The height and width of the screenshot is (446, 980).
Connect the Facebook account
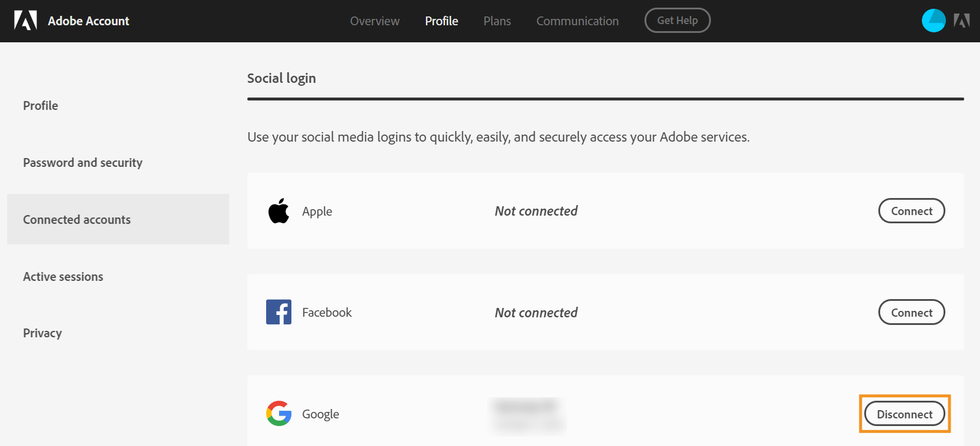(x=911, y=312)
